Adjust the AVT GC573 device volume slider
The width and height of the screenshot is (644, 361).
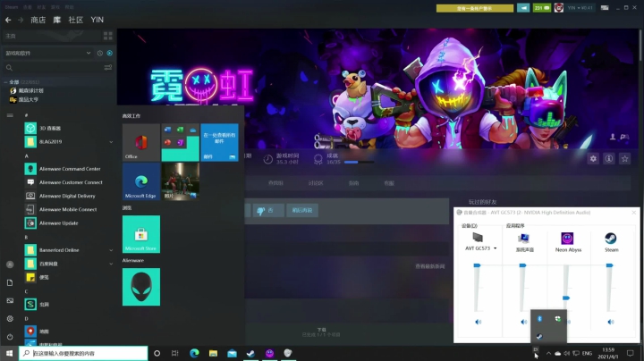click(x=477, y=265)
